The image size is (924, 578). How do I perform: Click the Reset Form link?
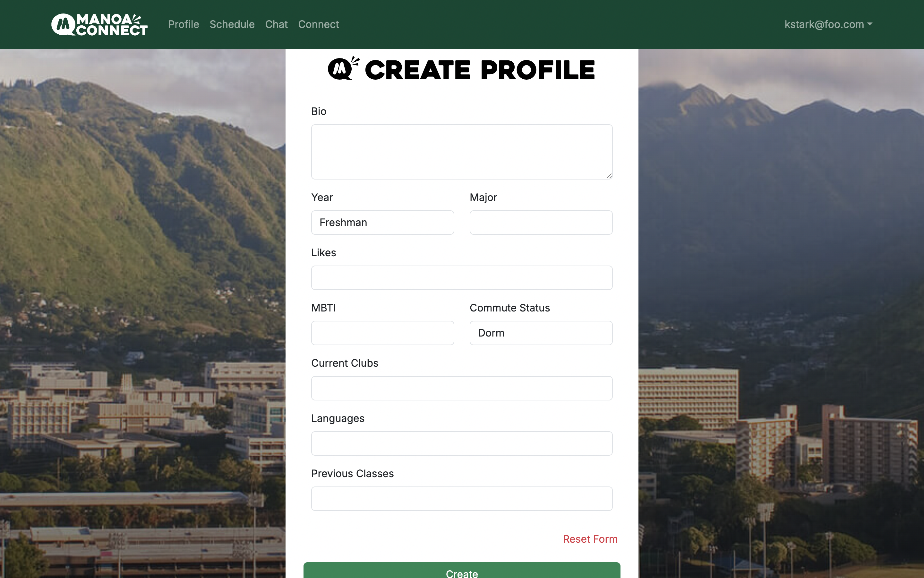point(590,539)
